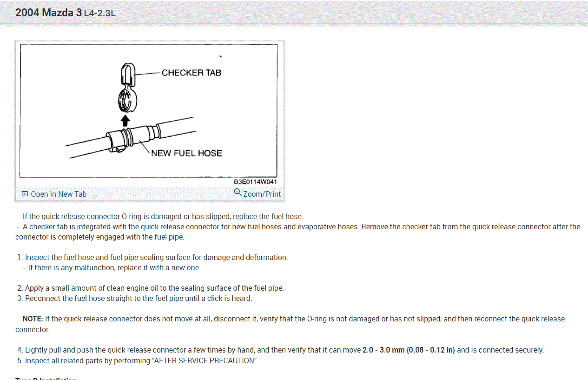Click the magnifier icon beside Zoom/Print
The height and width of the screenshot is (380, 588).
pyautogui.click(x=238, y=193)
